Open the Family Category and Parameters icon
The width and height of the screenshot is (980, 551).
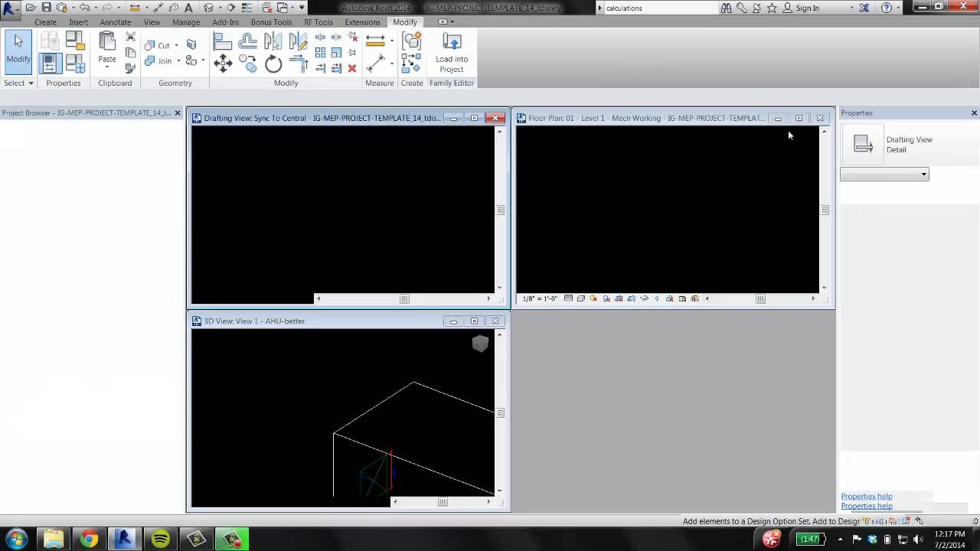pyautogui.click(x=75, y=40)
